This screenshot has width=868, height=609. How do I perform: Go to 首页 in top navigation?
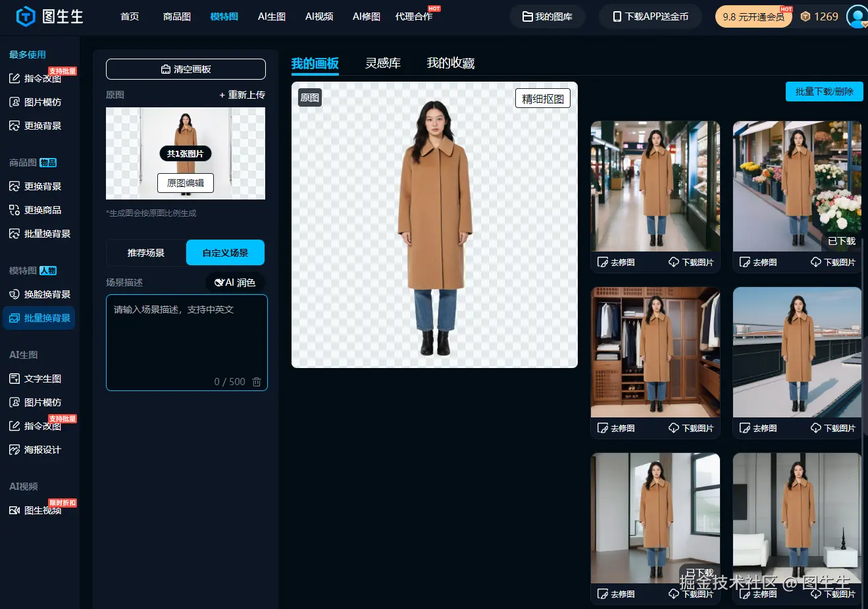130,16
